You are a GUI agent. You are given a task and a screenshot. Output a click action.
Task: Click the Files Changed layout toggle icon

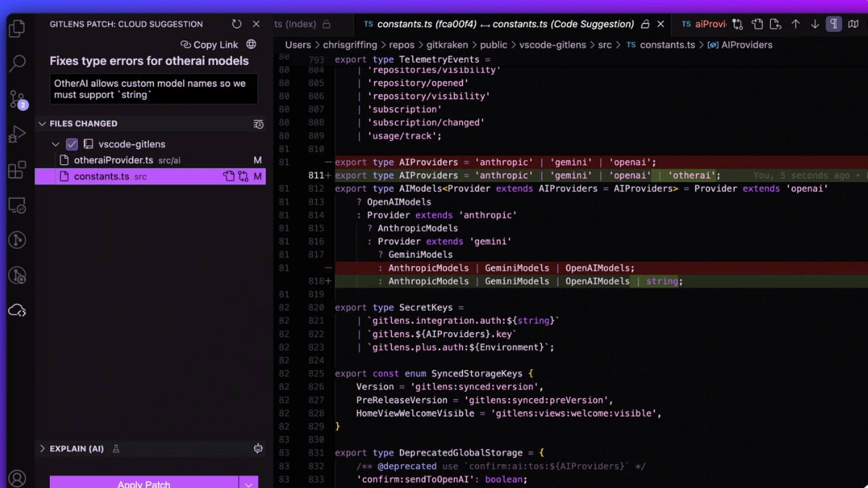click(258, 124)
